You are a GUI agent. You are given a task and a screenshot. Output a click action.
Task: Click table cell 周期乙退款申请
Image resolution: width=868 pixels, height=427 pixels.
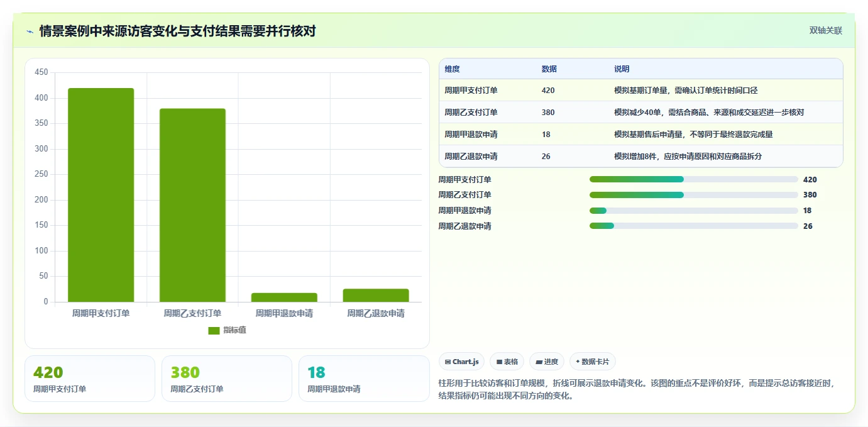click(x=471, y=156)
